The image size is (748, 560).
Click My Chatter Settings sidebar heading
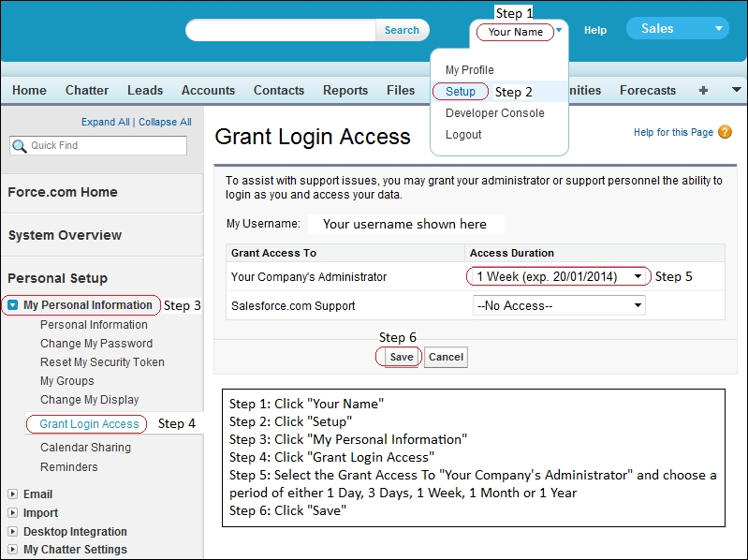(75, 550)
